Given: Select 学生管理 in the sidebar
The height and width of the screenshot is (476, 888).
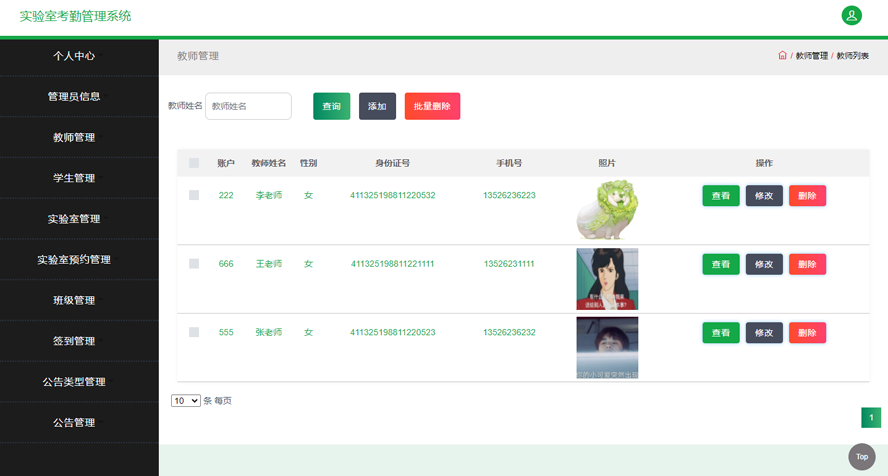Looking at the screenshot, I should (x=74, y=178).
